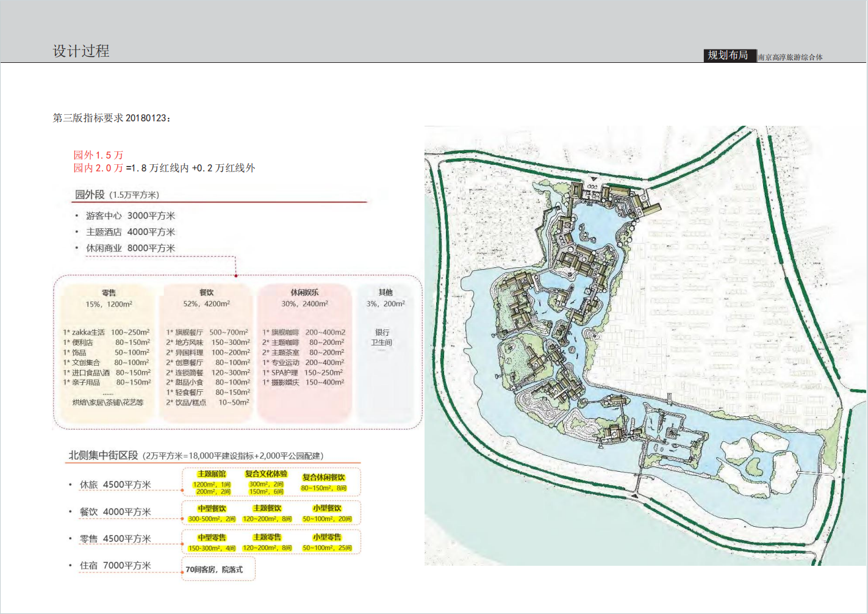This screenshot has width=868, height=614.
Task: Click the highlighted '复合文化体验' label
Action: (266, 474)
